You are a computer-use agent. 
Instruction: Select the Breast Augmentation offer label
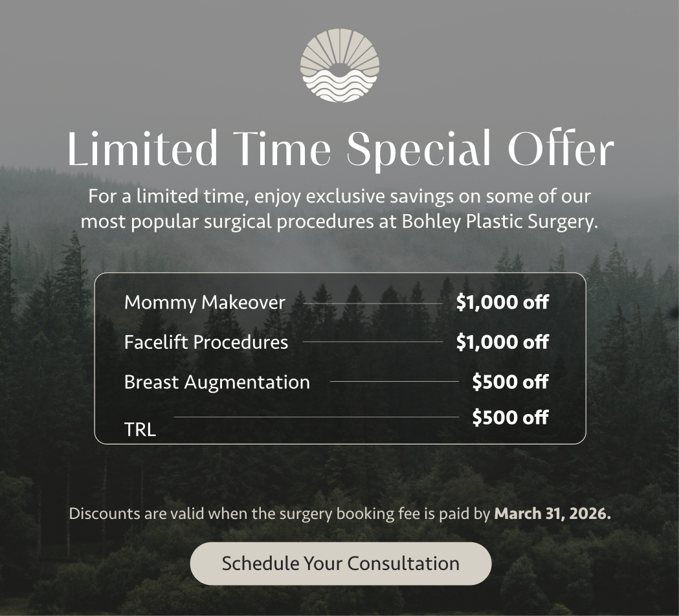coord(217,382)
